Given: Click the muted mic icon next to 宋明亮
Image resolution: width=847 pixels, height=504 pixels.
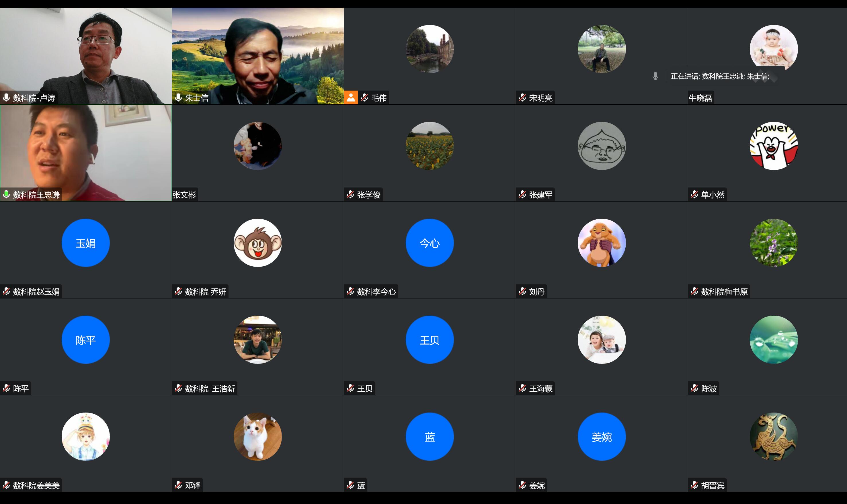Looking at the screenshot, I should pos(522,98).
